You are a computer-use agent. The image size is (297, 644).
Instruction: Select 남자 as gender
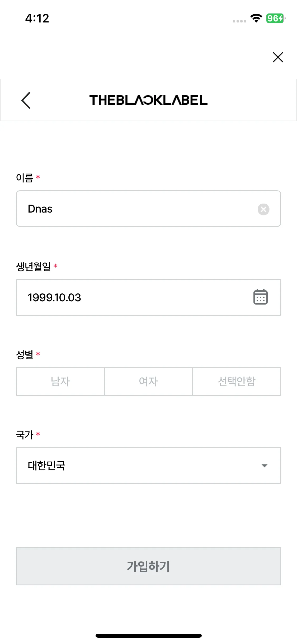click(60, 381)
